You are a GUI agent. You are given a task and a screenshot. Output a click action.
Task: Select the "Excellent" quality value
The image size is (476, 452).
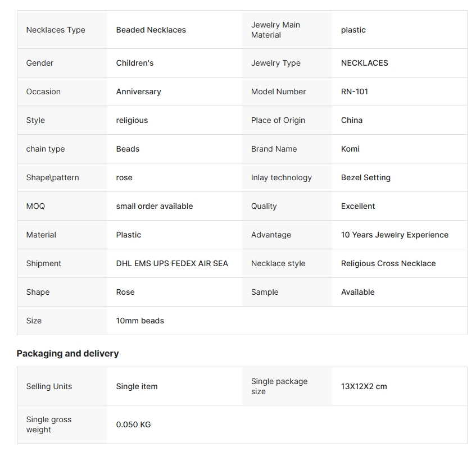coord(358,206)
